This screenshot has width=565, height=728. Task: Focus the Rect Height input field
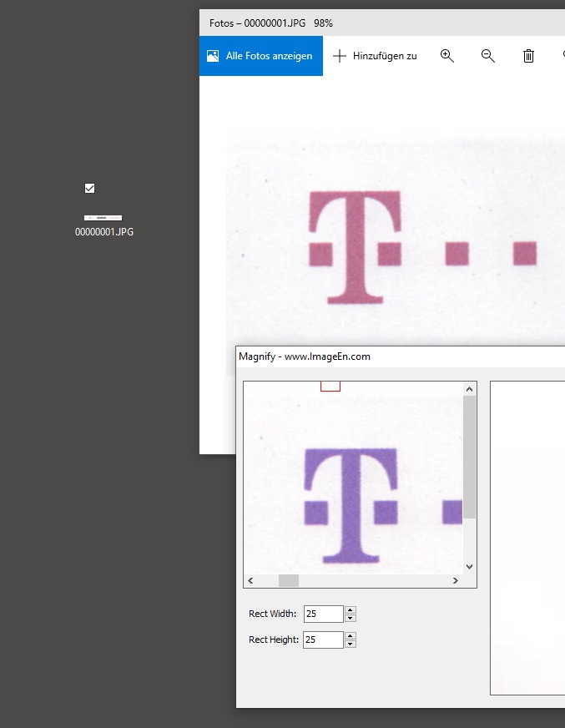click(x=323, y=640)
